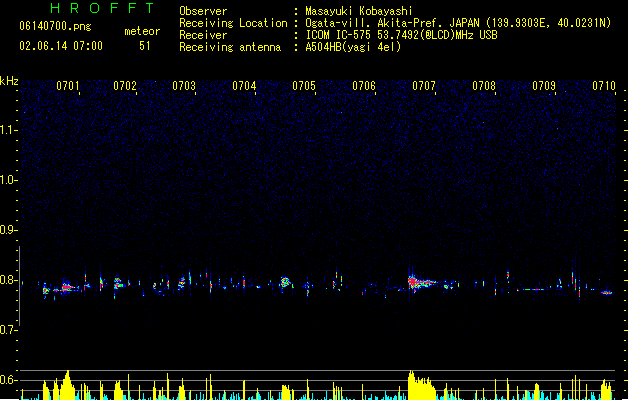Click the yellow intensity peak below 0701
Image resolution: width=629 pixels, height=400 pixels.
pyautogui.click(x=67, y=385)
